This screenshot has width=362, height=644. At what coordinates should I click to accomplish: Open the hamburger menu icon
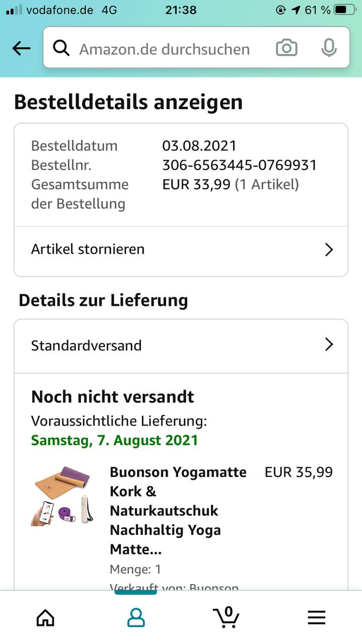317,617
